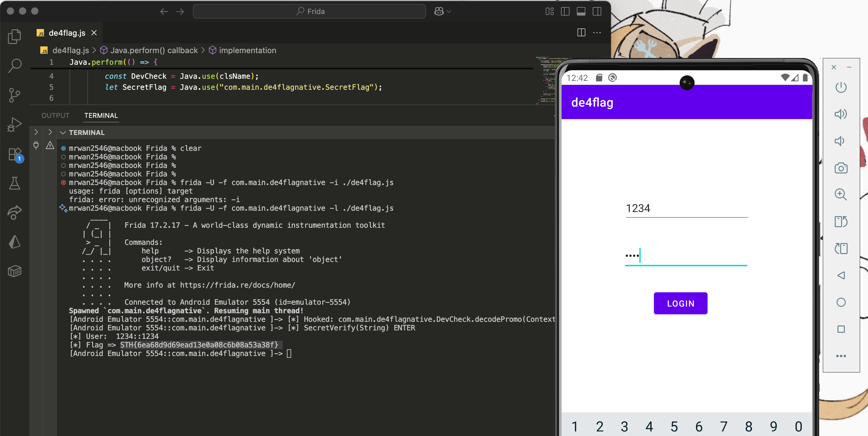This screenshot has height=436, width=868.
Task: Open Run and Debug view
Action: click(x=14, y=125)
